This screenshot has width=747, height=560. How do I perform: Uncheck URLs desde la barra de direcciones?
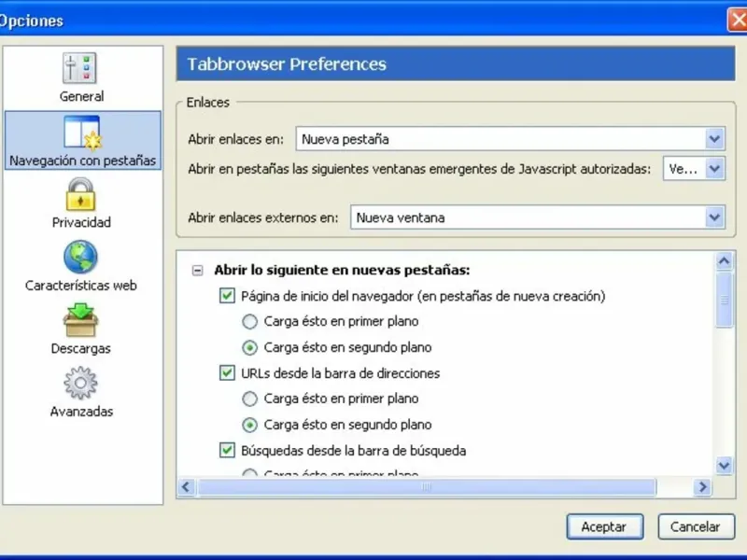pos(227,372)
